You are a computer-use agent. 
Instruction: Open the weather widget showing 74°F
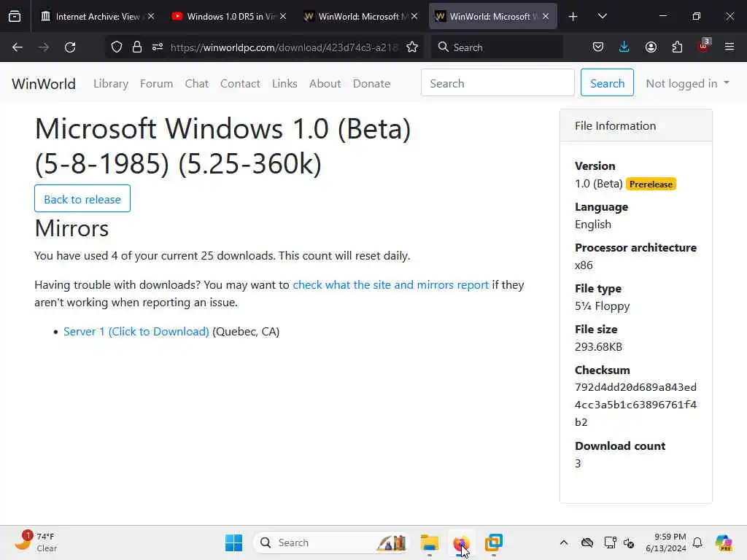(x=36, y=542)
